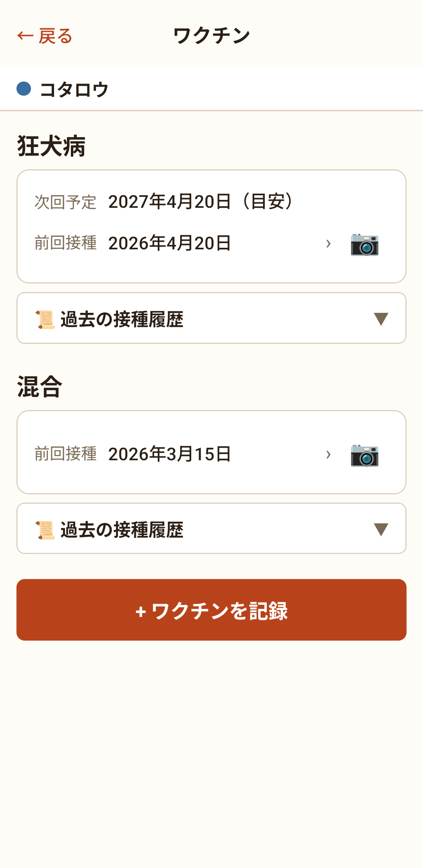Click scroll icon in 混合 history row
Image resolution: width=423 pixels, height=868 pixels.
(x=45, y=530)
